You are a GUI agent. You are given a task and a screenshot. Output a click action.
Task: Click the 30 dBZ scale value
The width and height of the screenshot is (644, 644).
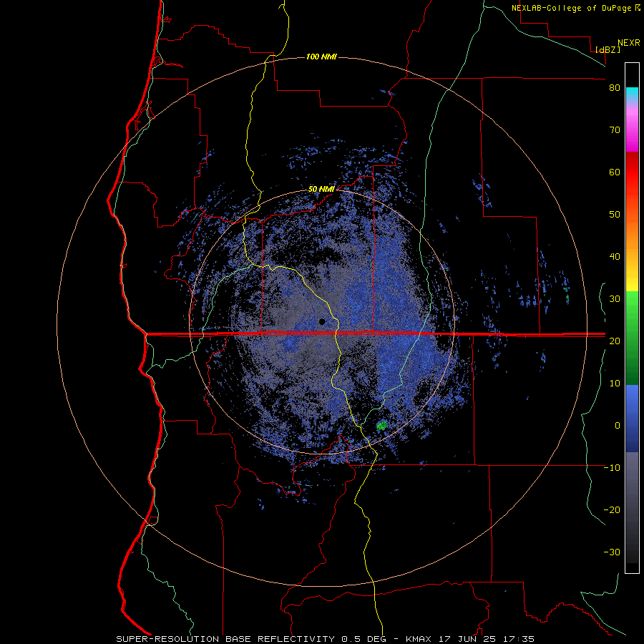[x=615, y=299]
